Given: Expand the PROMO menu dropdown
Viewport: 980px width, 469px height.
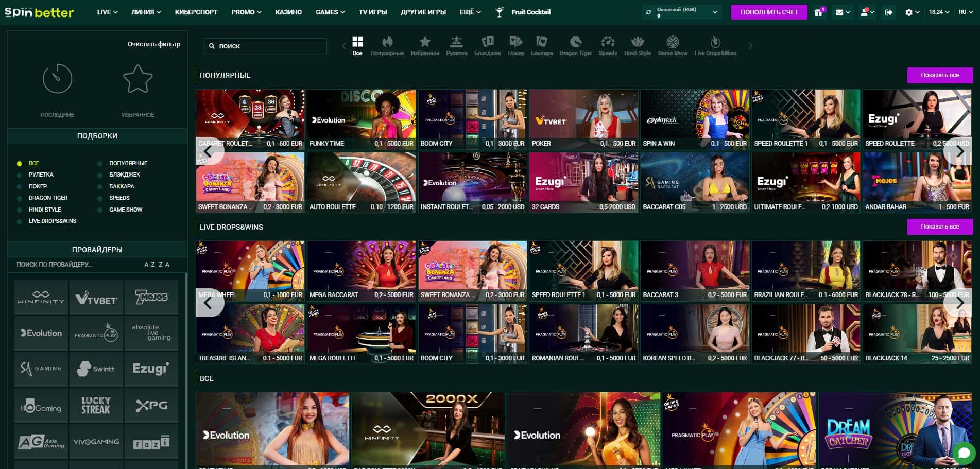Looking at the screenshot, I should pos(246,12).
